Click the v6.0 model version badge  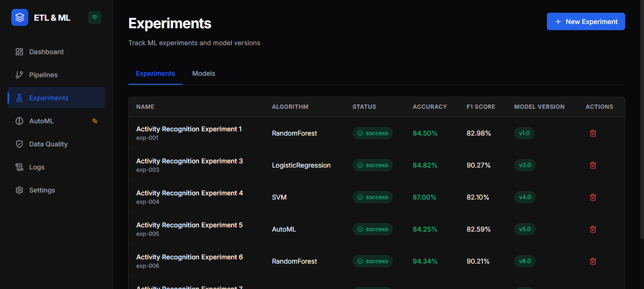click(525, 261)
